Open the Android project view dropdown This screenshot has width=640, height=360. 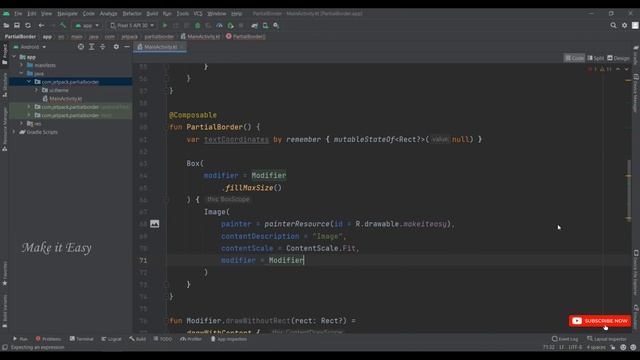click(30, 47)
